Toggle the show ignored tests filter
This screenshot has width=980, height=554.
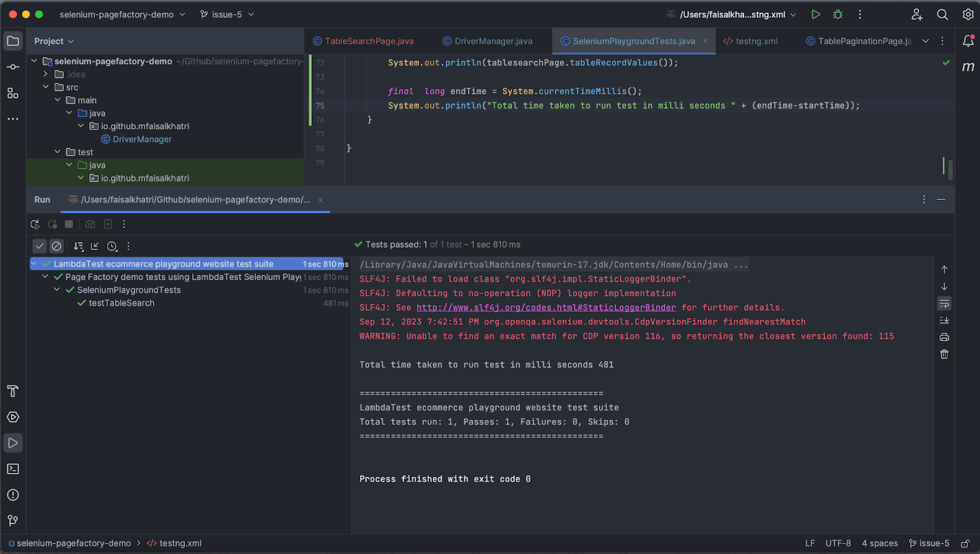(56, 246)
